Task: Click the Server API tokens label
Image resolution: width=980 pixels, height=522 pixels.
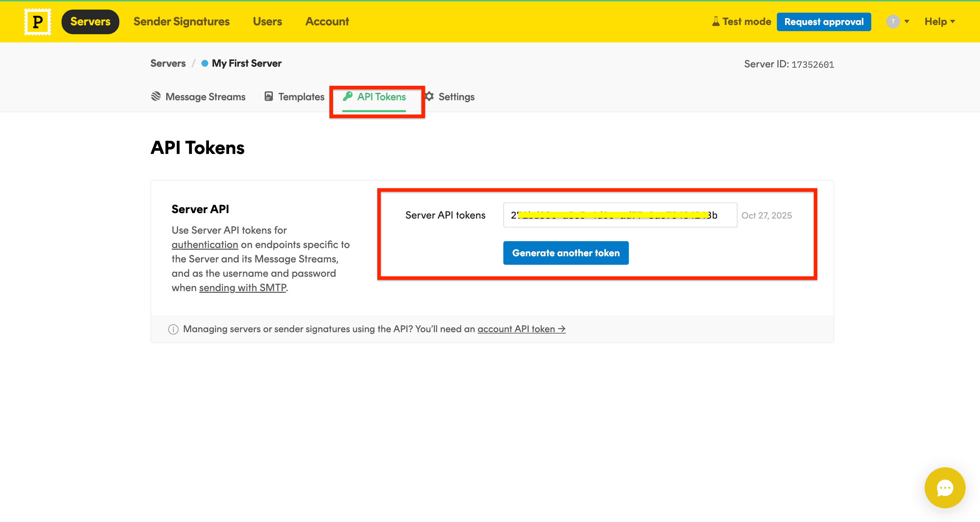Action: [445, 215]
